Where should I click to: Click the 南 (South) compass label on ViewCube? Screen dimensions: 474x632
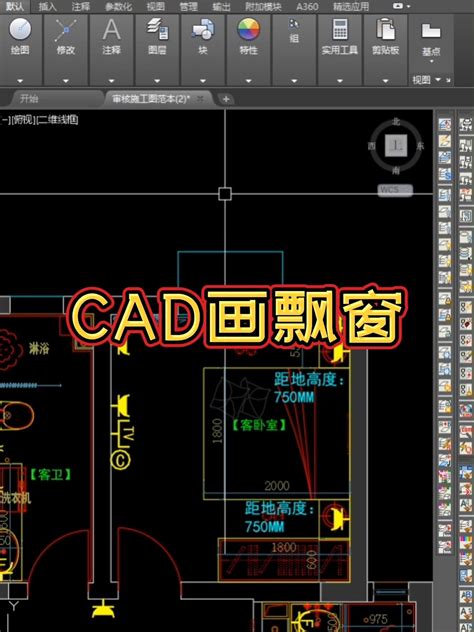396,171
